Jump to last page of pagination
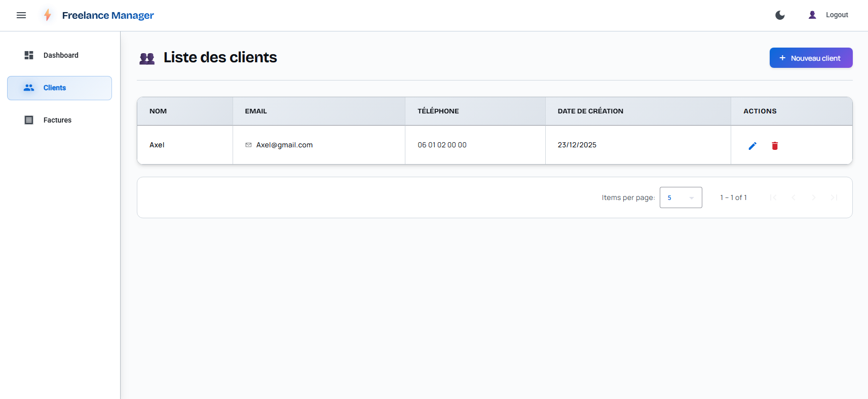868x399 pixels. pyautogui.click(x=834, y=197)
